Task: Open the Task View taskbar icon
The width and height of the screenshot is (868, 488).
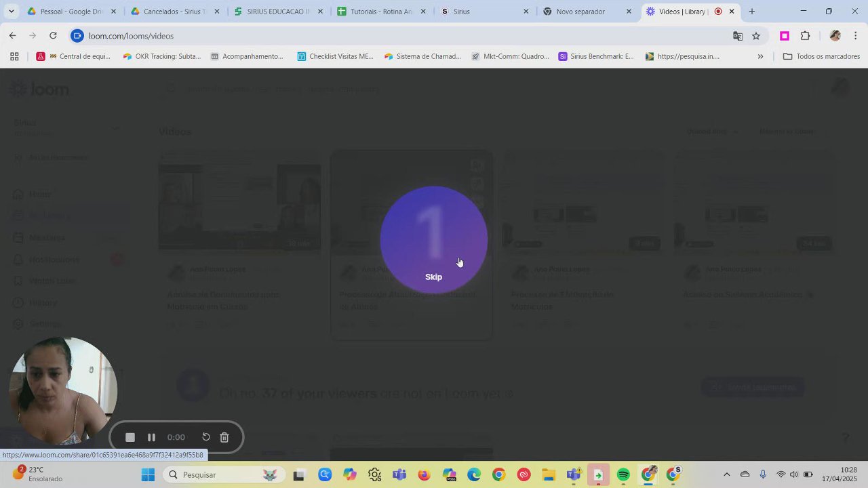Action: coord(298,474)
